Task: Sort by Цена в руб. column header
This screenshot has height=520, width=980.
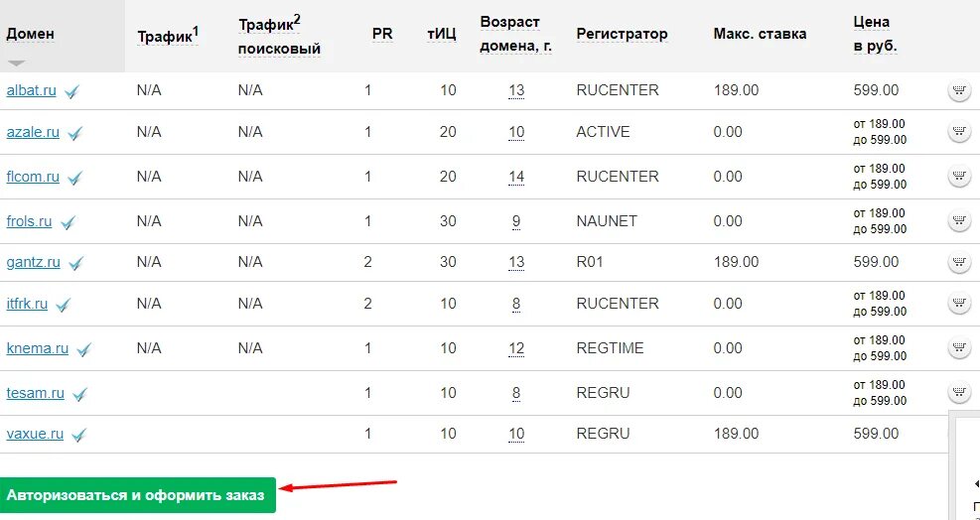Action: click(x=875, y=34)
